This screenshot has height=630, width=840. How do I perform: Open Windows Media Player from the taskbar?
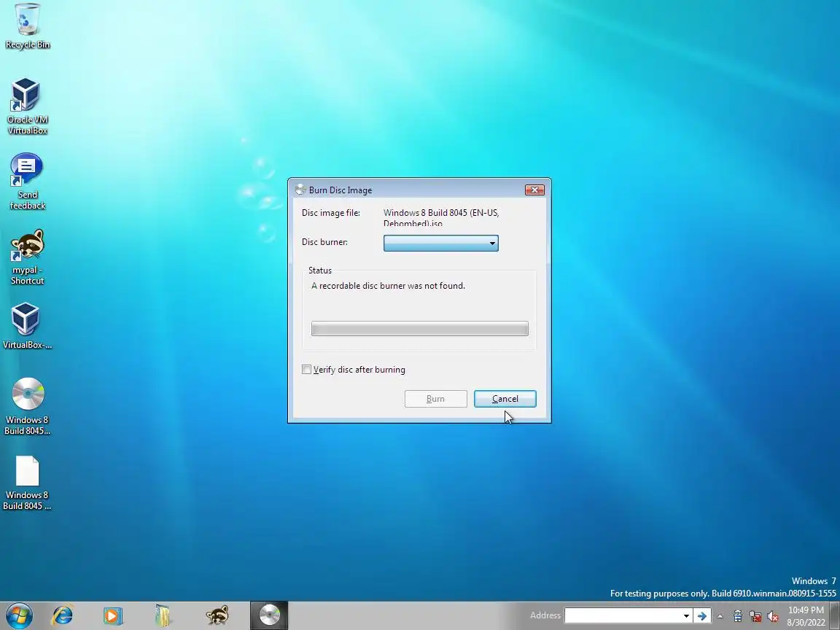112,615
